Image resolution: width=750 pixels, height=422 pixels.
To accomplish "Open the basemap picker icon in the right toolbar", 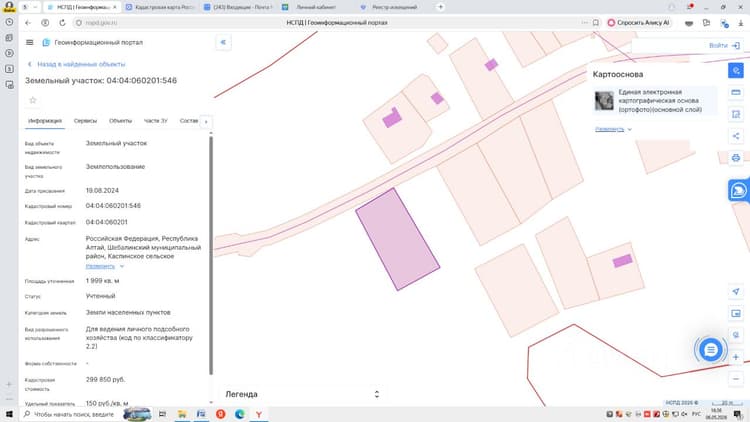I will 736,313.
